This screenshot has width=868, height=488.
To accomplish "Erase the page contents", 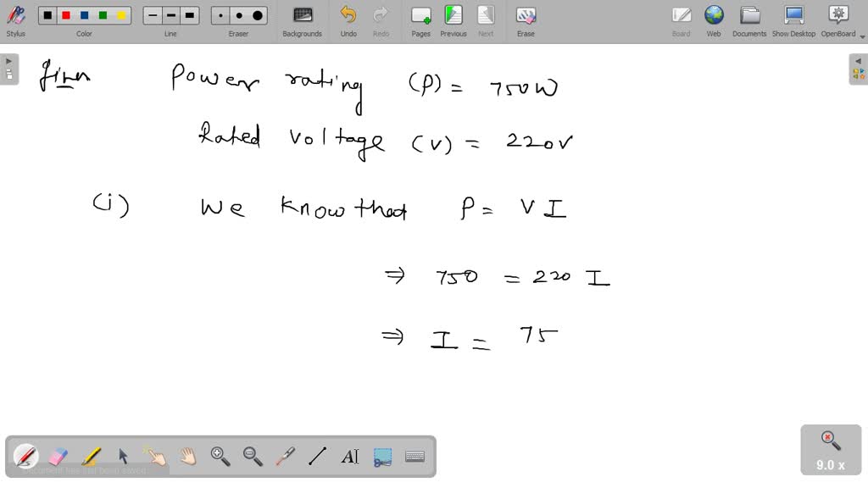I will [x=526, y=19].
